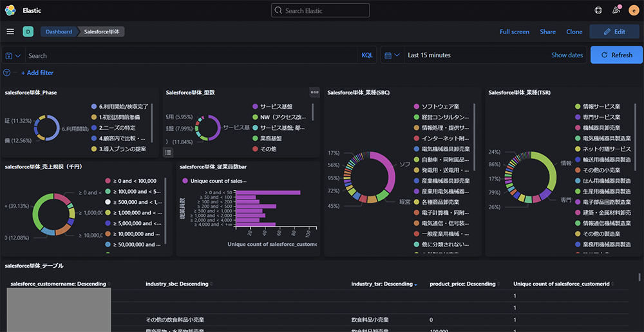Click legend swatch for その他 in 型数

click(x=255, y=149)
